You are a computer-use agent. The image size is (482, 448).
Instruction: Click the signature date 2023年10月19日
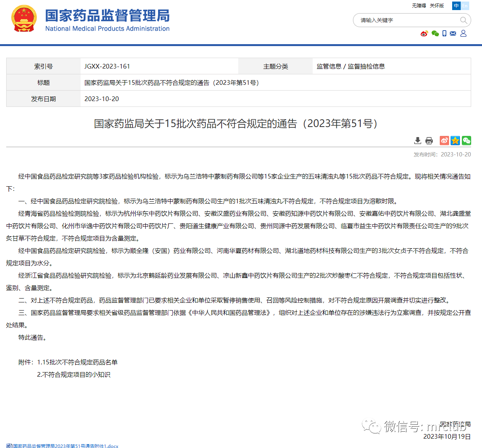(x=447, y=436)
